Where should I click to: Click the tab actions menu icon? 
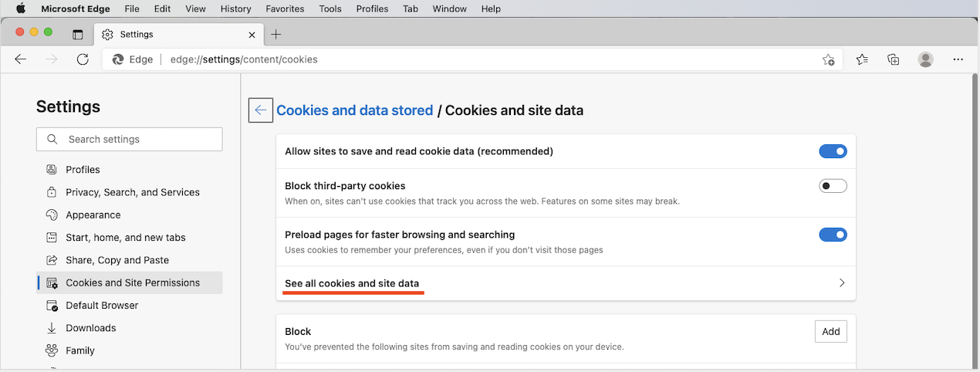[x=77, y=34]
